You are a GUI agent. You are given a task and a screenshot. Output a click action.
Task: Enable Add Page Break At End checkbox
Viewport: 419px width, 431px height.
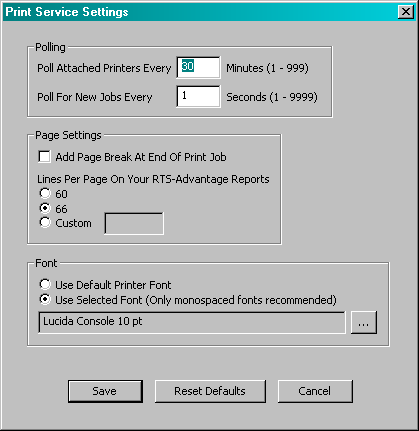[45, 157]
